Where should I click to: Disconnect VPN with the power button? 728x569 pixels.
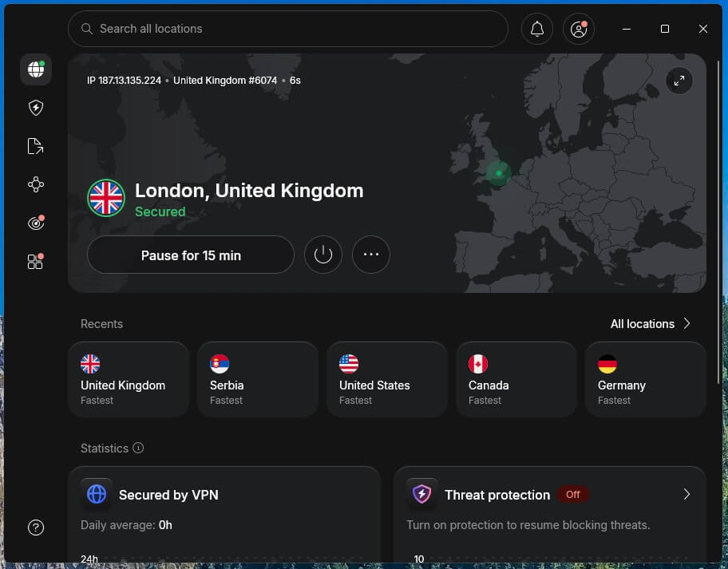click(323, 255)
